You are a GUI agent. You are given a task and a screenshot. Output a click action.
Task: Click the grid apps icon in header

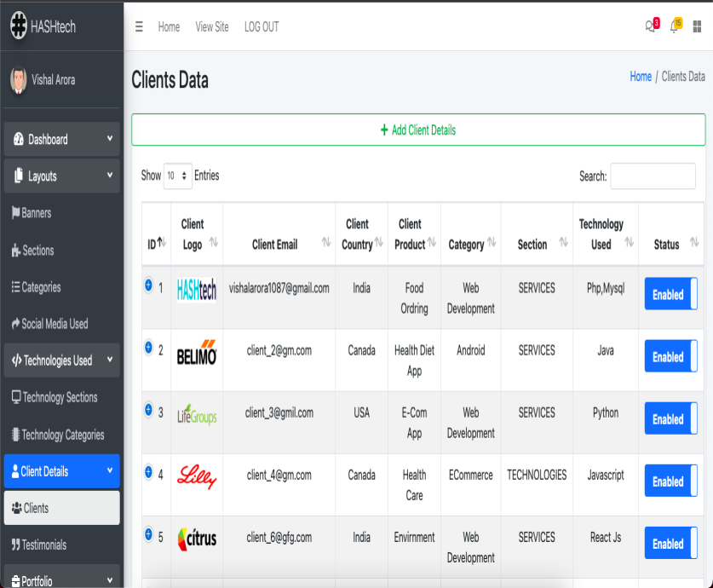click(698, 26)
